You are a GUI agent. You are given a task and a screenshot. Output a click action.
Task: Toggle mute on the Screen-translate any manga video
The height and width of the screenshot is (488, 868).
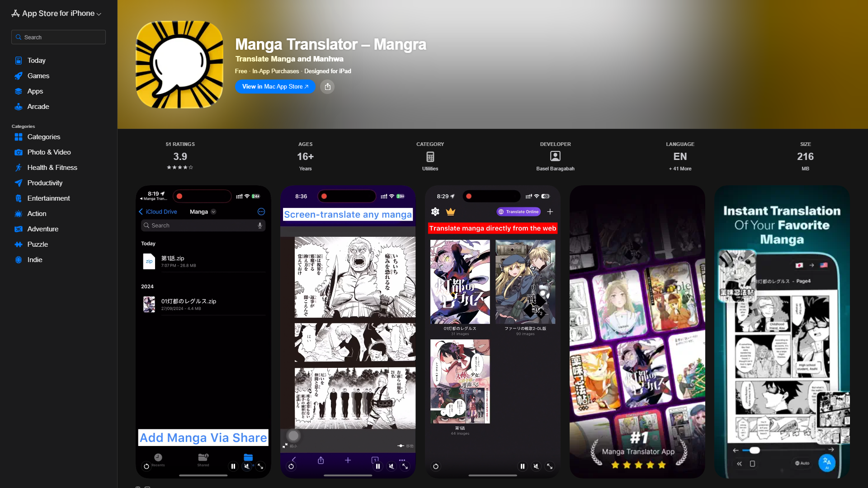tap(392, 466)
